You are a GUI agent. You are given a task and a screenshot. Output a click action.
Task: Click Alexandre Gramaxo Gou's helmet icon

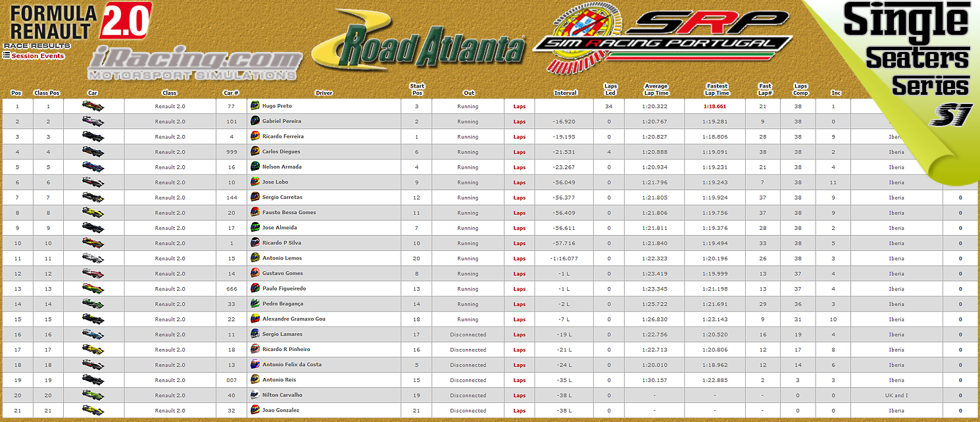(255, 319)
